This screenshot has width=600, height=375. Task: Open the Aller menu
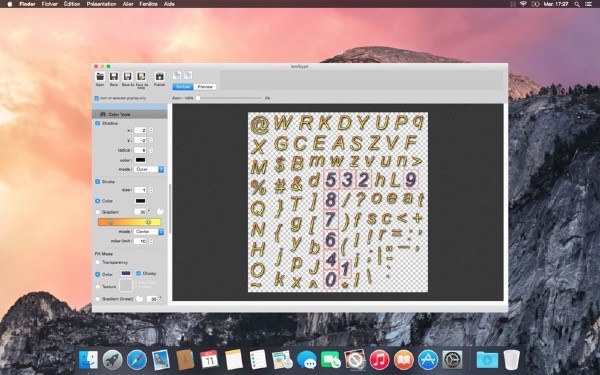pyautogui.click(x=128, y=4)
